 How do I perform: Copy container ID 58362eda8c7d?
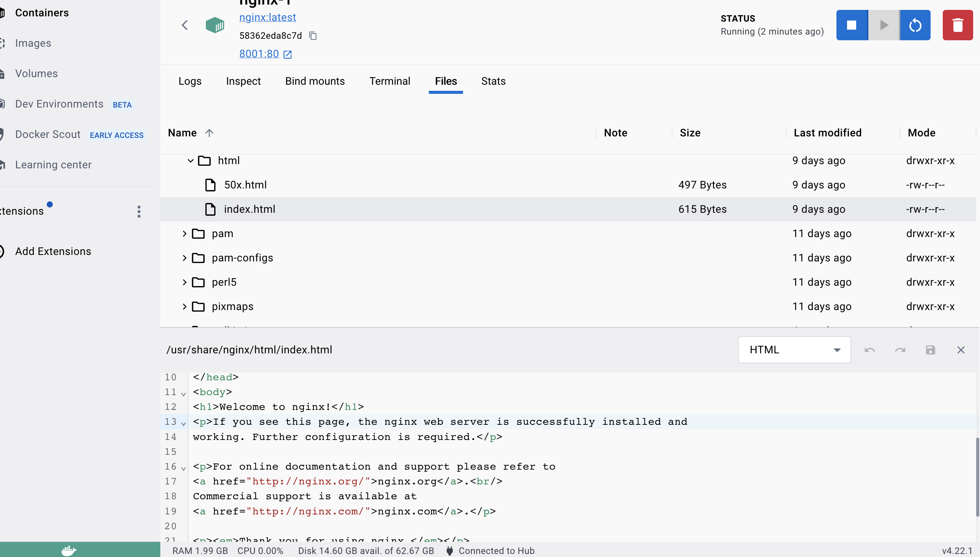313,36
